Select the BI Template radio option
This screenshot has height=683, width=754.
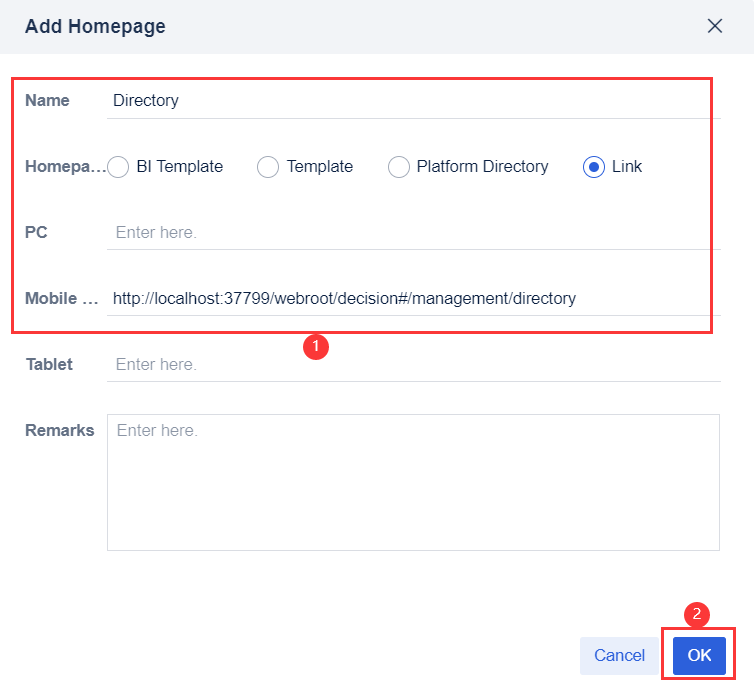click(x=118, y=167)
